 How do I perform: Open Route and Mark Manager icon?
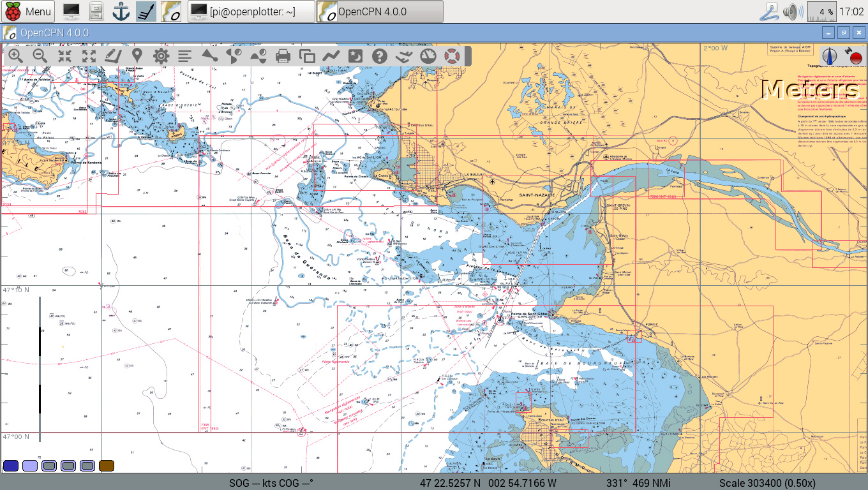307,56
